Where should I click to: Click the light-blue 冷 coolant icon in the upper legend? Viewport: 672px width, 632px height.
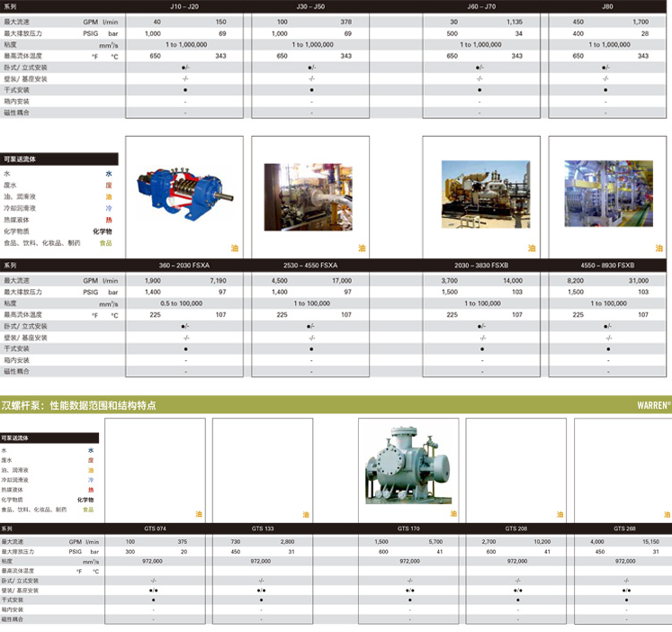109,208
